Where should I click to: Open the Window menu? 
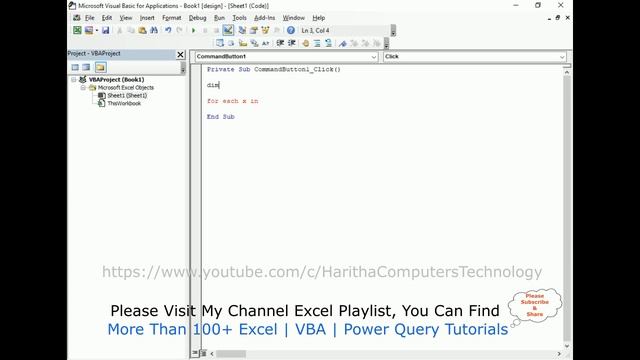(293, 18)
